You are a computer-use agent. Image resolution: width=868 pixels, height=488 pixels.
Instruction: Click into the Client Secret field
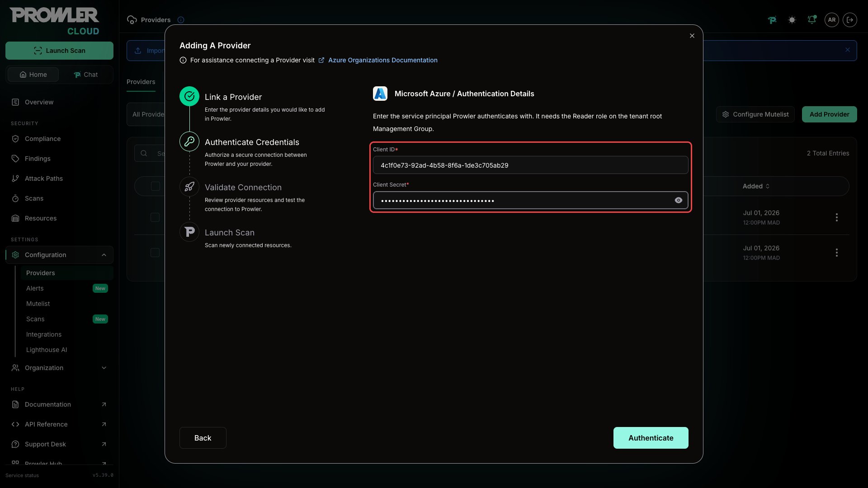pos(530,200)
